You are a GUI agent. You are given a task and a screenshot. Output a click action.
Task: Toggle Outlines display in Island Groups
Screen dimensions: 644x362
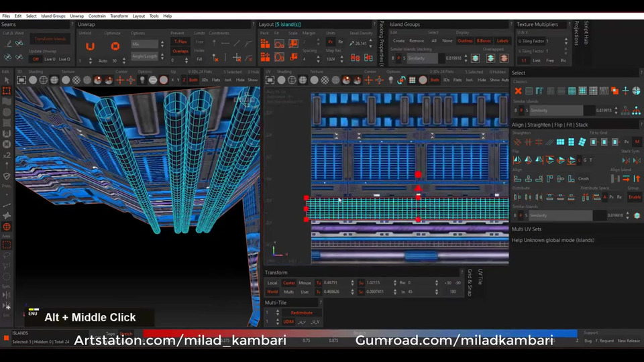click(465, 41)
